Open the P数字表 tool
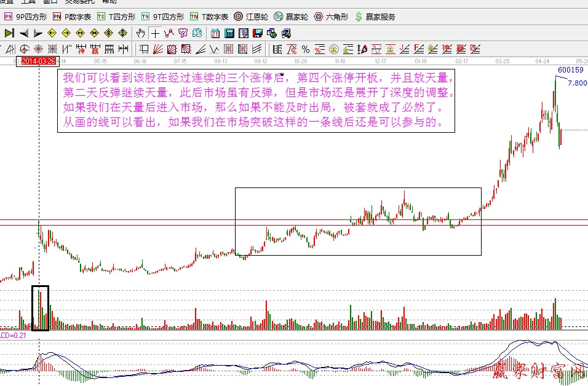Viewport: 588px width, 386px height. (x=71, y=17)
